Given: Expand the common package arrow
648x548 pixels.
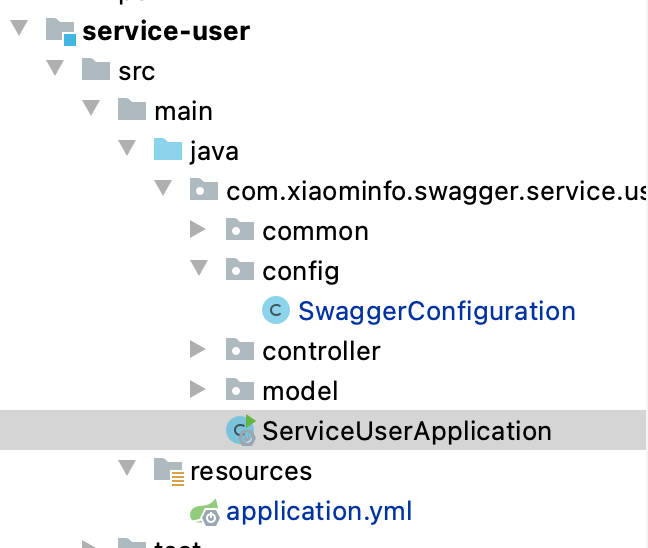Looking at the screenshot, I should point(198,231).
